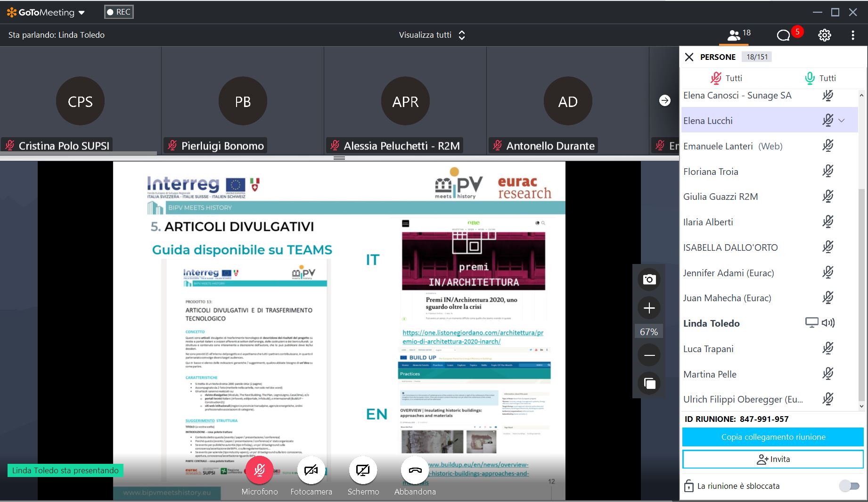
Task: Toggle mute icon for Juan Mahecha (Eurac)
Action: coord(828,297)
